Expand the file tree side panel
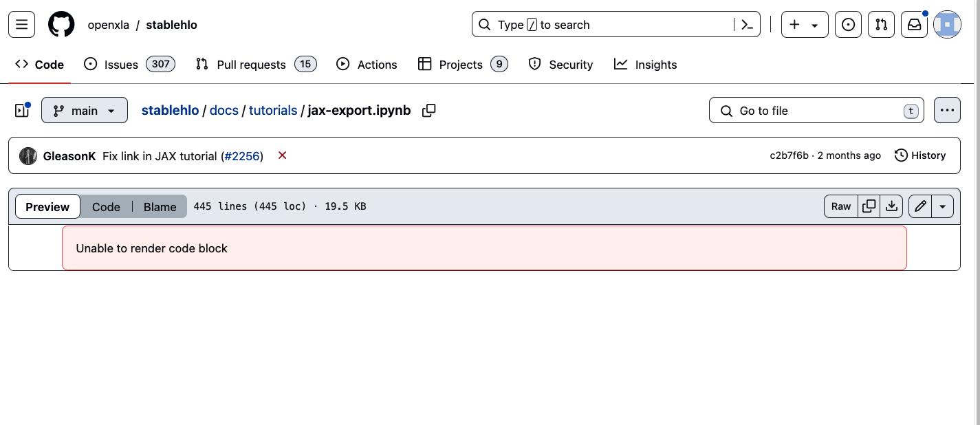 pyautogui.click(x=22, y=110)
